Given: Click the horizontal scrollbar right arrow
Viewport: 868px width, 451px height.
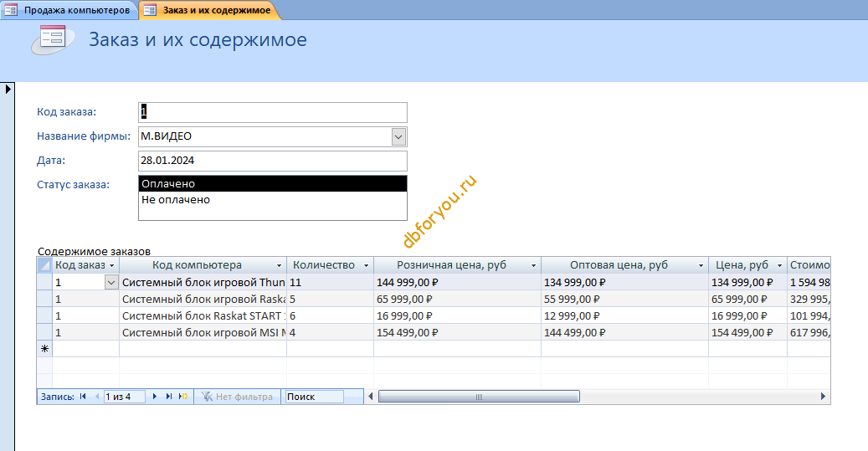Looking at the screenshot, I should pyautogui.click(x=823, y=397).
